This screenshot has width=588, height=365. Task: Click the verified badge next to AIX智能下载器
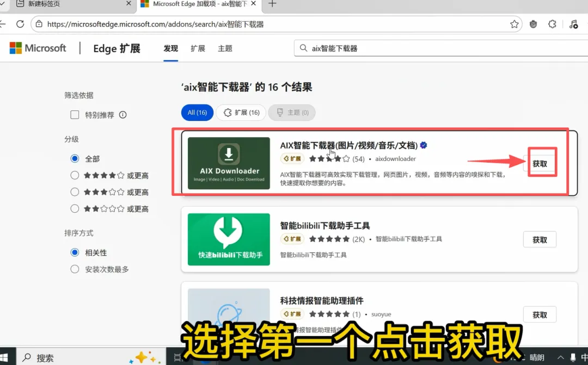pos(424,145)
